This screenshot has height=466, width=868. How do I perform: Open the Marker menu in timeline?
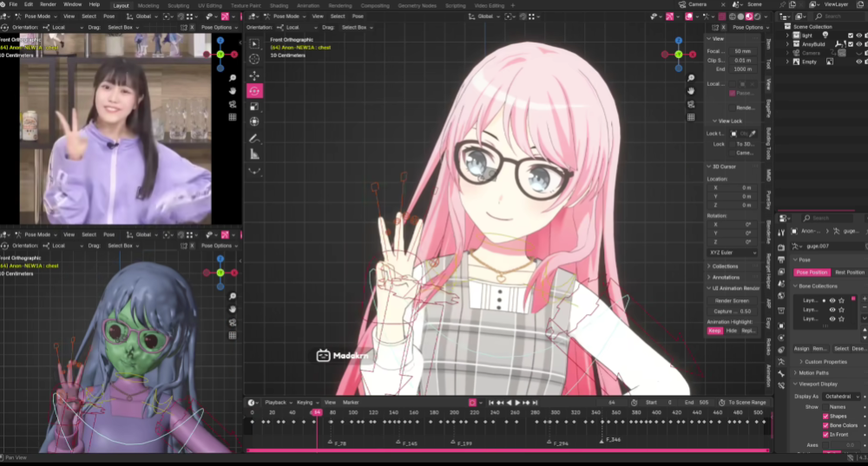tap(351, 403)
